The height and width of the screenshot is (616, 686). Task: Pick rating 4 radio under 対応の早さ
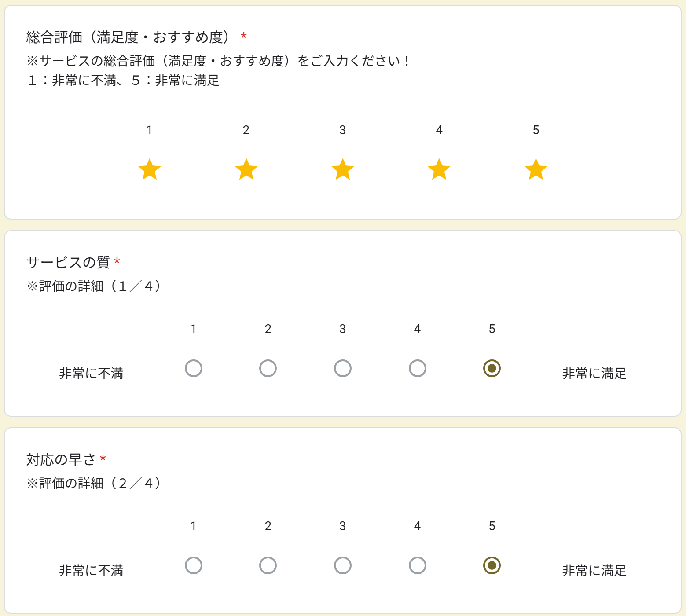coord(418,565)
